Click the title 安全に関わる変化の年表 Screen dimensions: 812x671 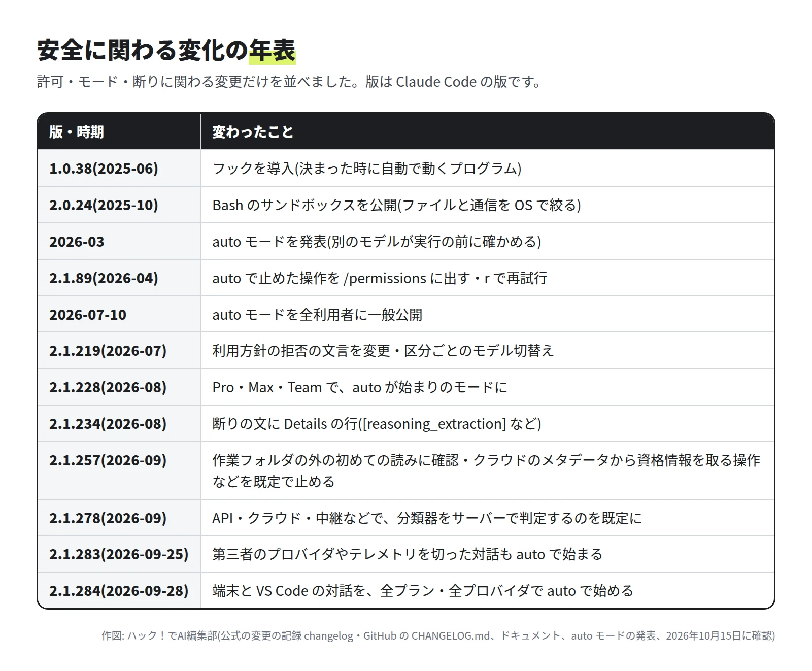tap(166, 50)
